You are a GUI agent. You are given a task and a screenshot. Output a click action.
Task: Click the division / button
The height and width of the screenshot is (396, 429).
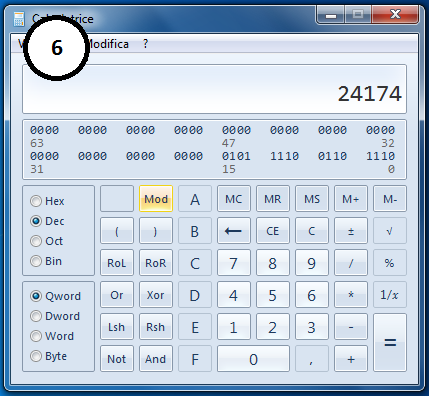pos(351,263)
